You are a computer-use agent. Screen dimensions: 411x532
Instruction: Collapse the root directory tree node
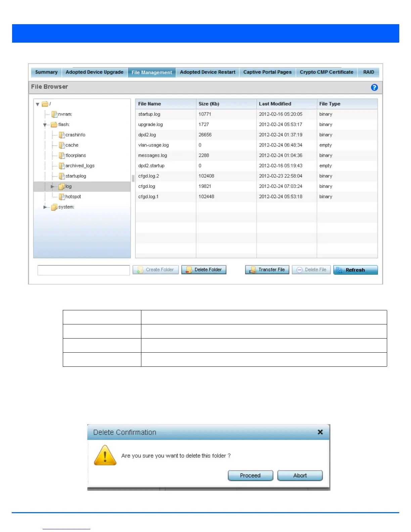pyautogui.click(x=38, y=104)
